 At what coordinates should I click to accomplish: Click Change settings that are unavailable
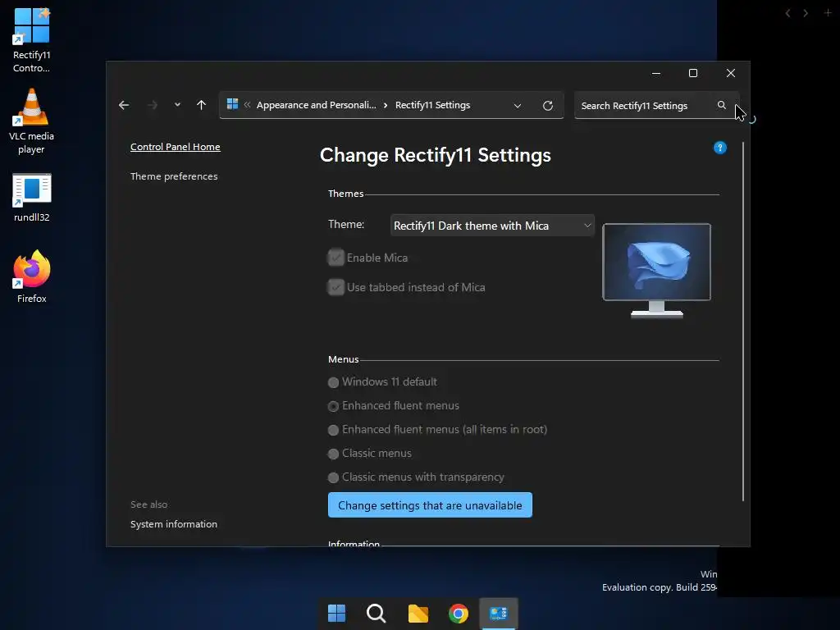(430, 505)
